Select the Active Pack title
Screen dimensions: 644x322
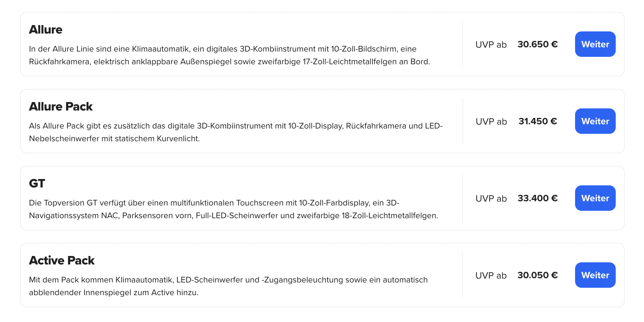coord(62,261)
